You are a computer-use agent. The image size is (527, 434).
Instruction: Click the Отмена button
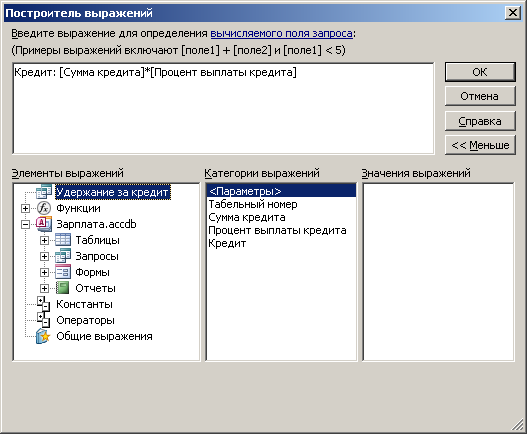(480, 96)
